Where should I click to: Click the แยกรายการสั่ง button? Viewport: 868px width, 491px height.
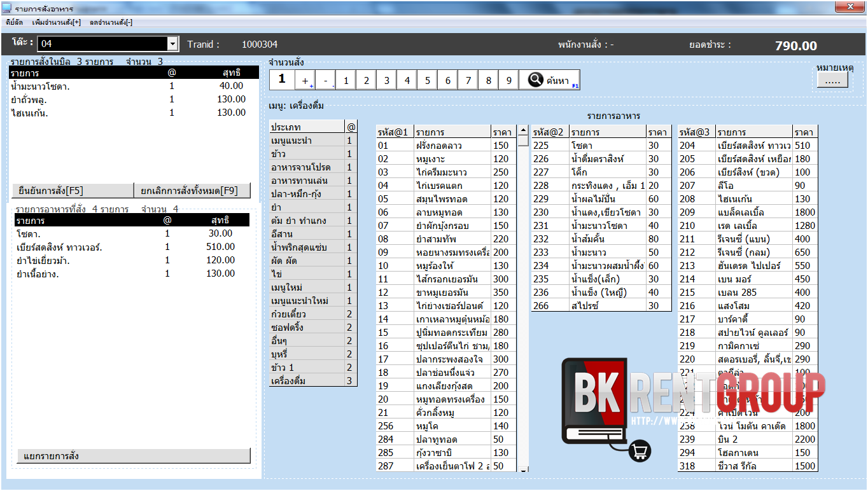point(132,456)
